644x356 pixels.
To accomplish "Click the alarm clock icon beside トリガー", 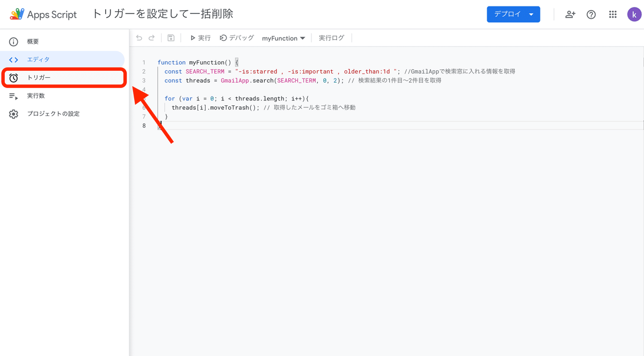I will [14, 78].
